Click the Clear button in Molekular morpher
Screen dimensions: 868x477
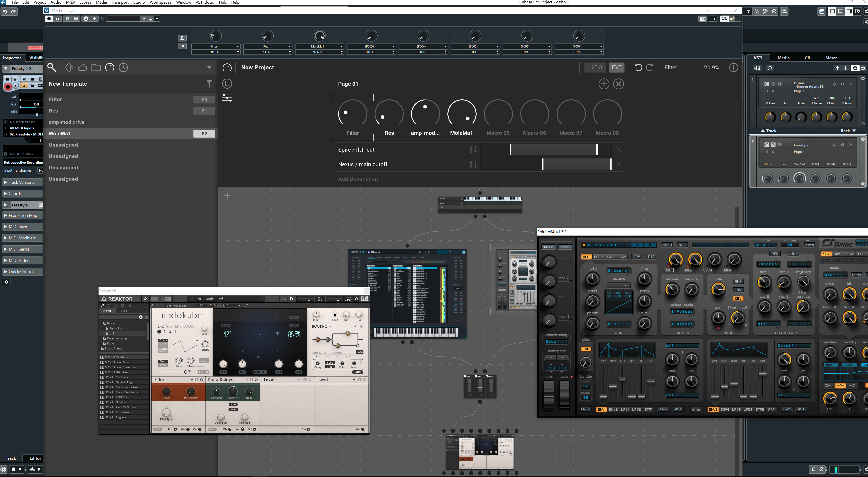(294, 317)
